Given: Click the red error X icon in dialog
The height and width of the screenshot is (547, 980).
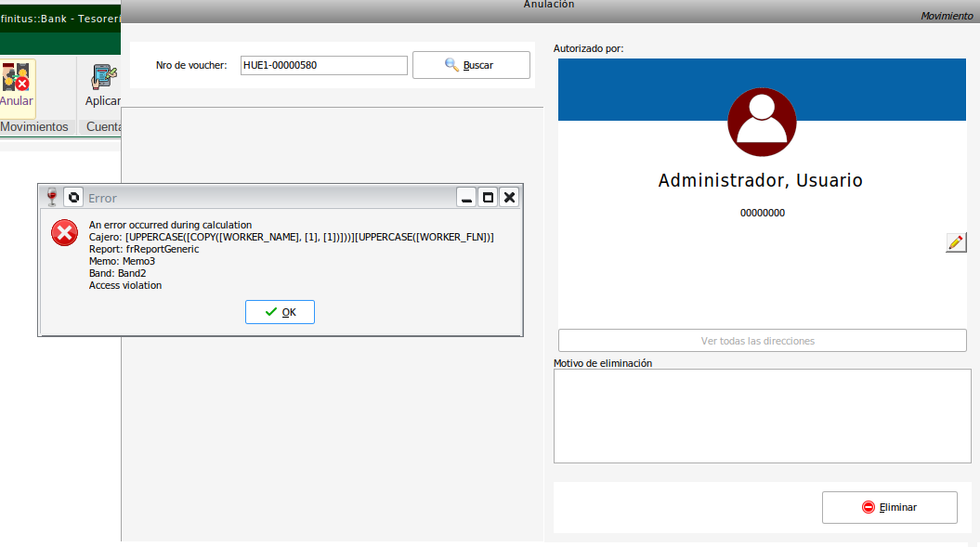Looking at the screenshot, I should 64,232.
